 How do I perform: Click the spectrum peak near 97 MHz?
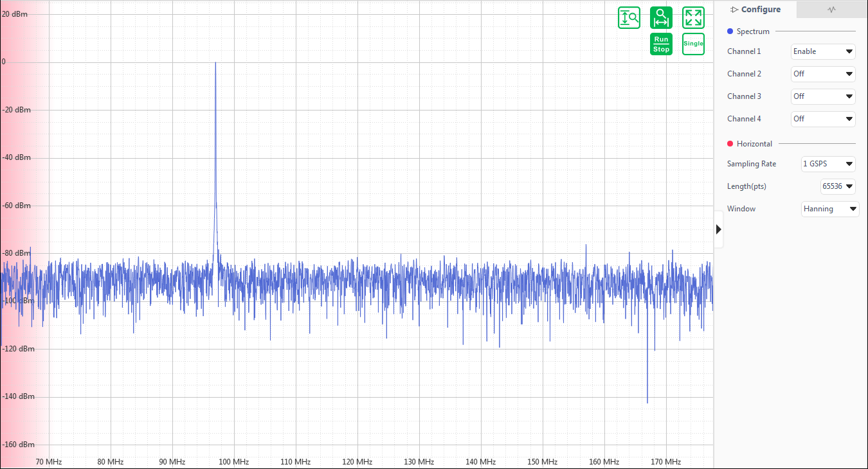(x=215, y=63)
